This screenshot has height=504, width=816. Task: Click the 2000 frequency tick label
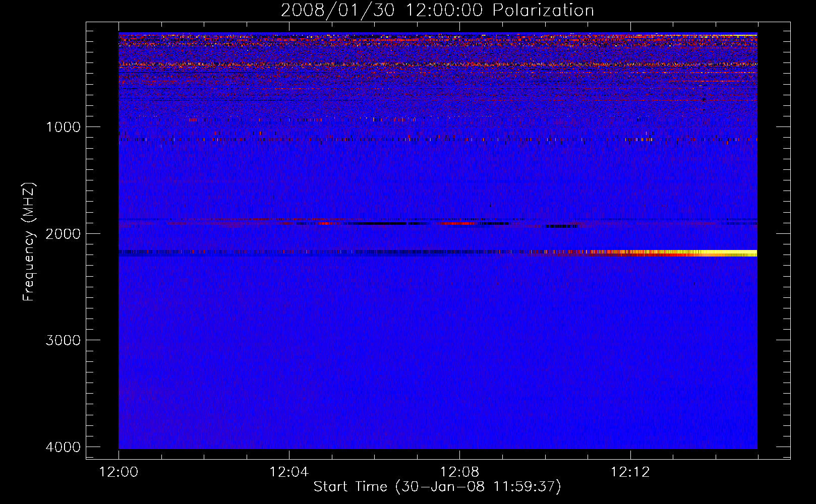[x=63, y=234]
